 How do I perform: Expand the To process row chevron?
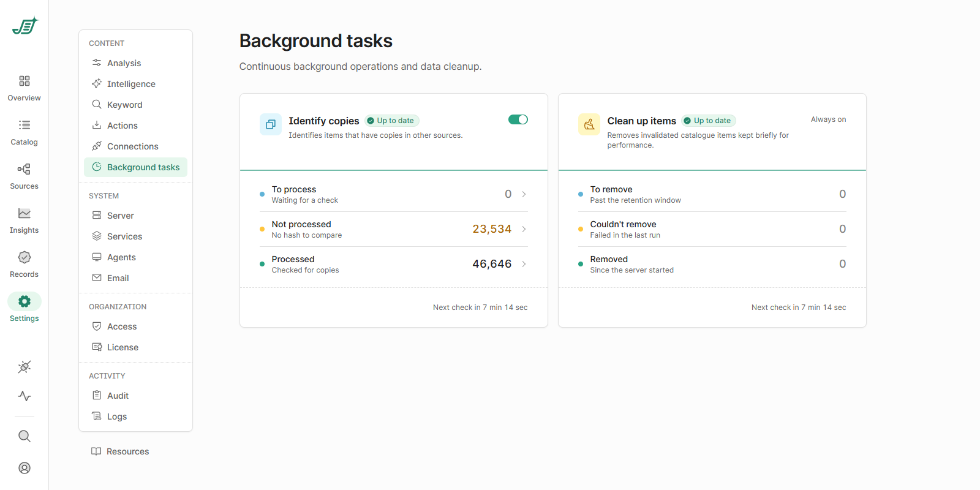524,194
